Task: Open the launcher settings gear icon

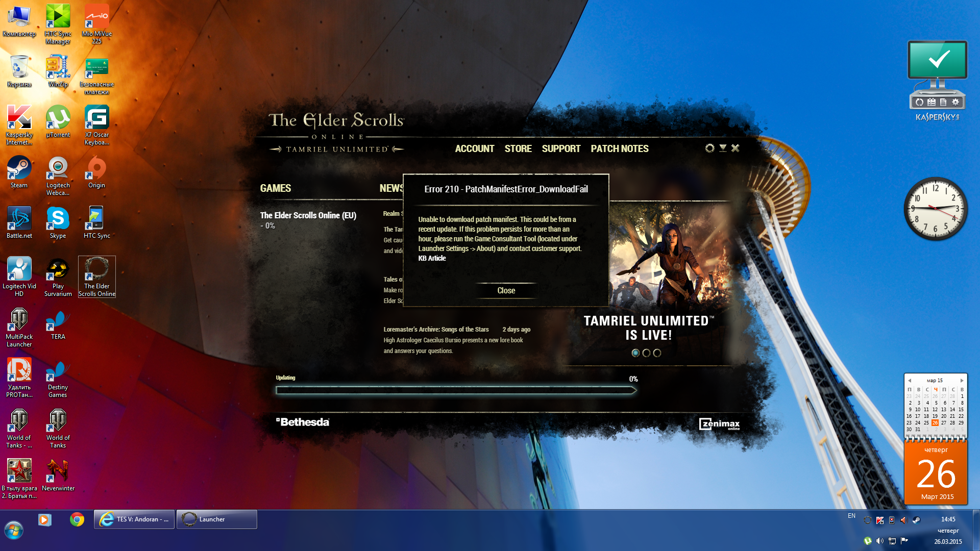Action: [709, 148]
